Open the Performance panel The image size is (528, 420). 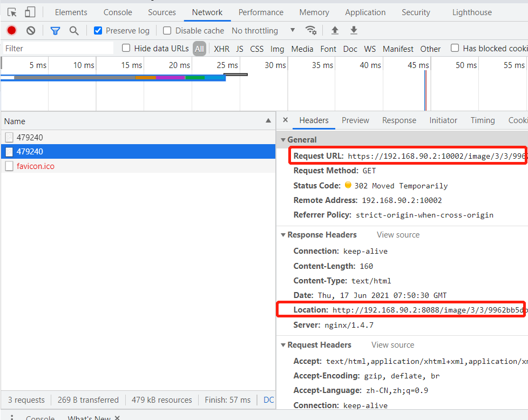tap(261, 12)
